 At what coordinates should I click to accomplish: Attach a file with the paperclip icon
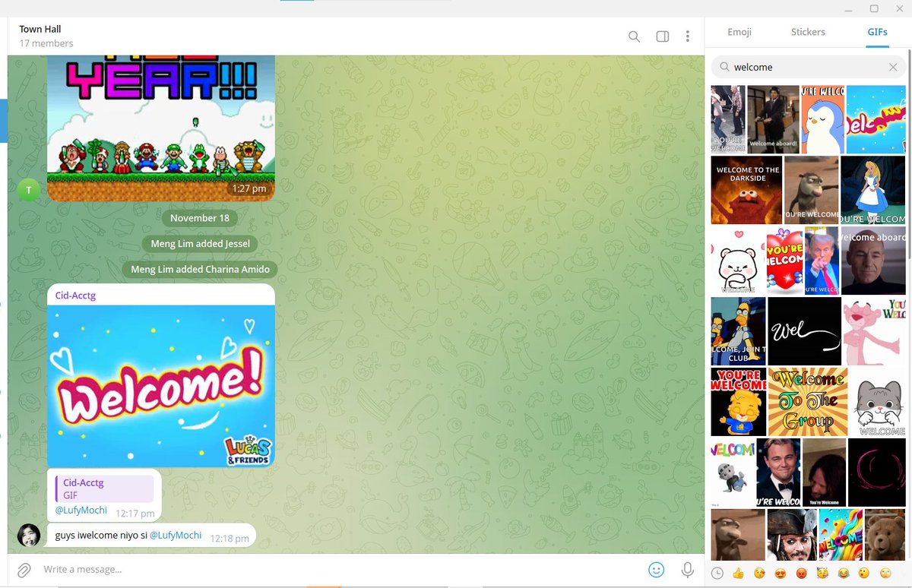point(24,570)
